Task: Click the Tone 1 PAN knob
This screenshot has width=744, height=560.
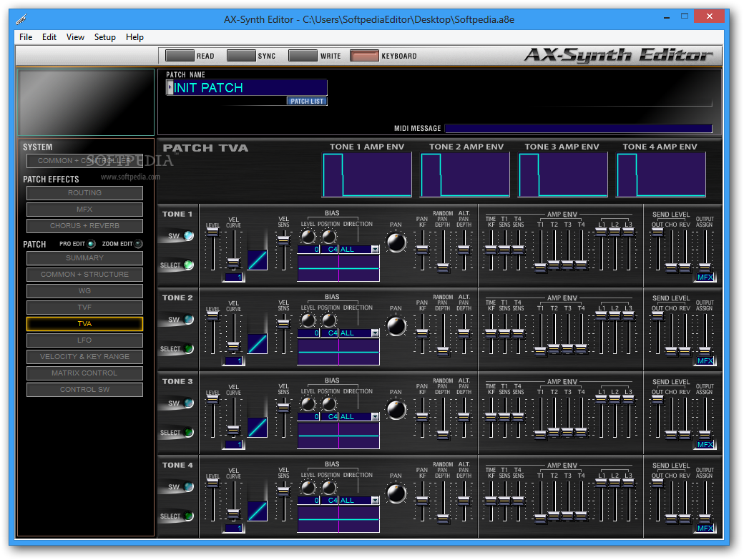Action: [396, 242]
